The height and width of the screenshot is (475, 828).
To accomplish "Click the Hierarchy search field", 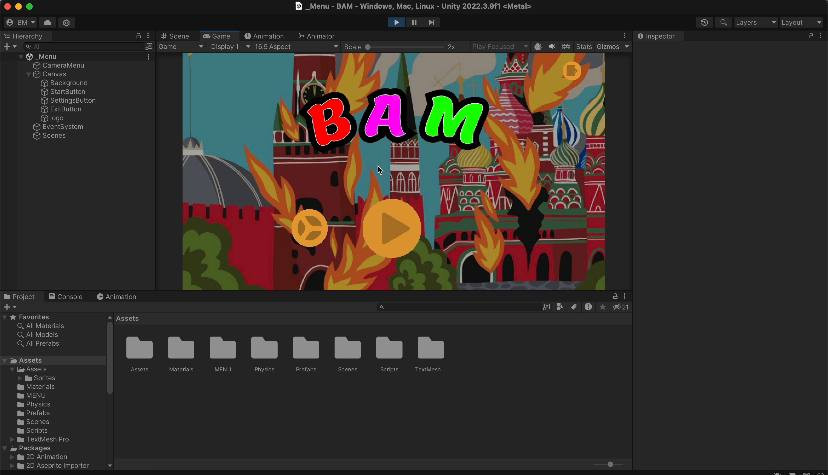I will pos(82,46).
